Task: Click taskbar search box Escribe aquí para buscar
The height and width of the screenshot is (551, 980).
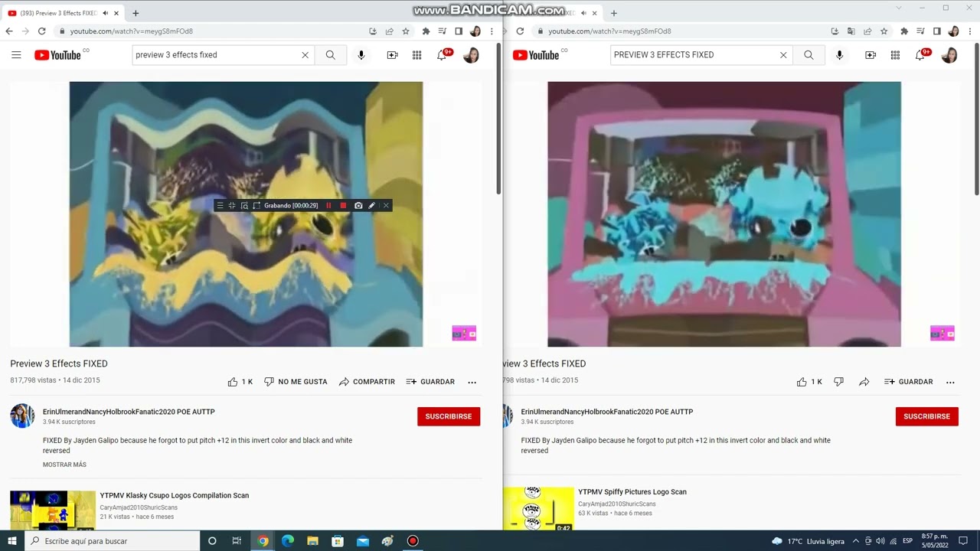Action: coord(112,541)
